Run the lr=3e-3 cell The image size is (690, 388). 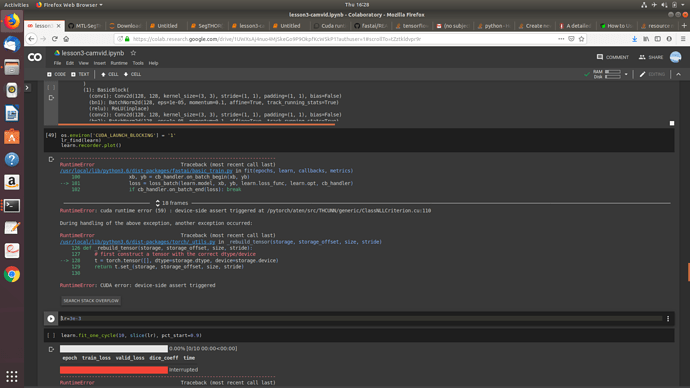click(x=51, y=318)
